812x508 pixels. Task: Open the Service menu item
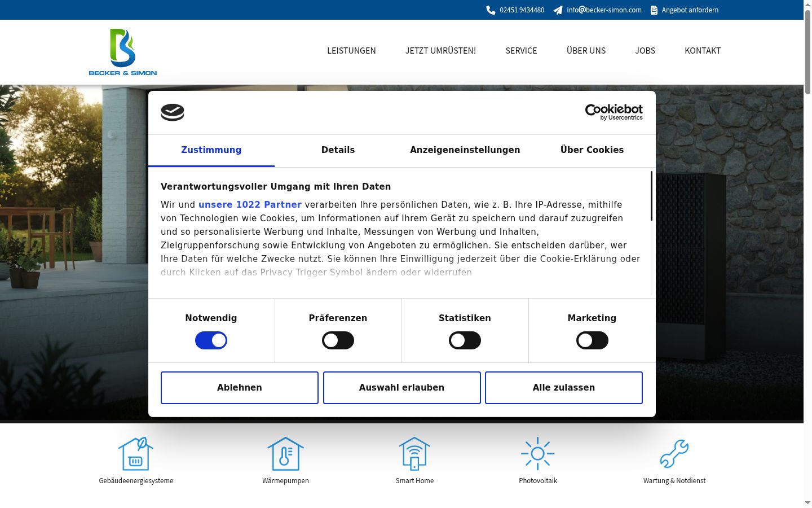[x=521, y=51]
